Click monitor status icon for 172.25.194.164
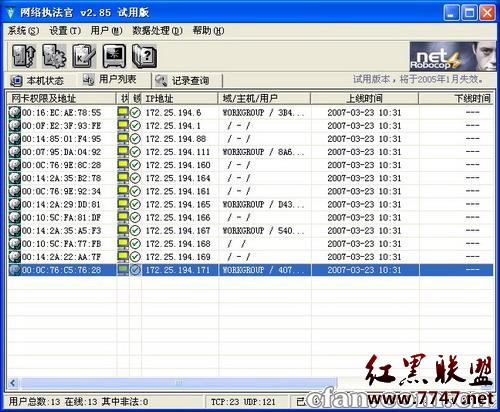The width and height of the screenshot is (500, 412). pos(123,177)
